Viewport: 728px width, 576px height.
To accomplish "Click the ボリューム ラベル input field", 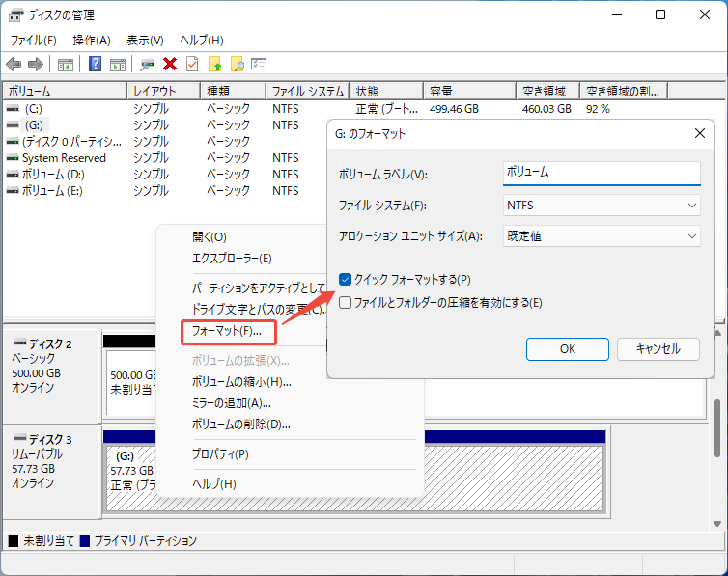I will 602,173.
